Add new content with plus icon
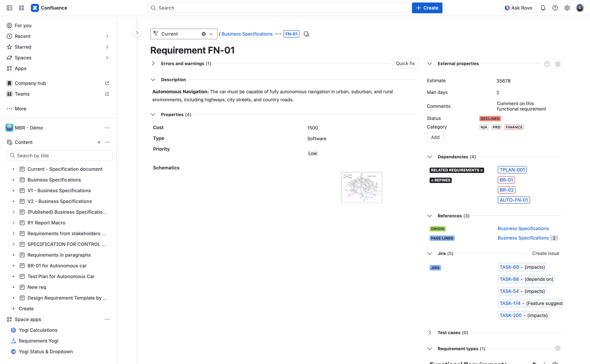The height and width of the screenshot is (364, 590). [x=99, y=142]
